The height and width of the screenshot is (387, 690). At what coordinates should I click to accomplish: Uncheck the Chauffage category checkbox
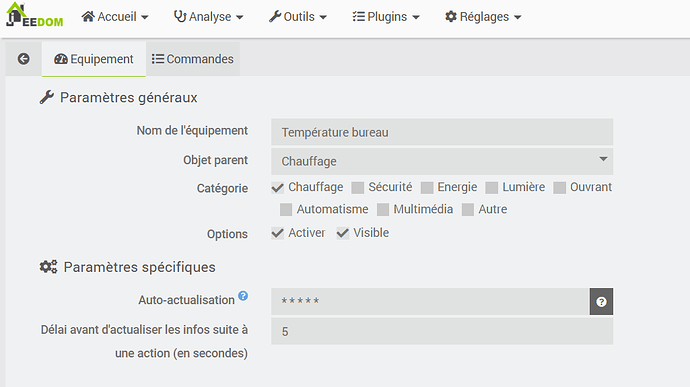click(277, 188)
